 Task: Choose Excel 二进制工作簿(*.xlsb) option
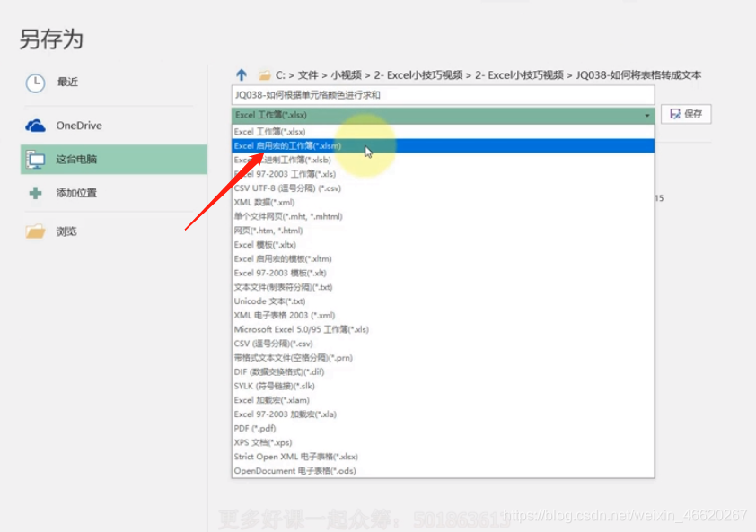(443, 160)
